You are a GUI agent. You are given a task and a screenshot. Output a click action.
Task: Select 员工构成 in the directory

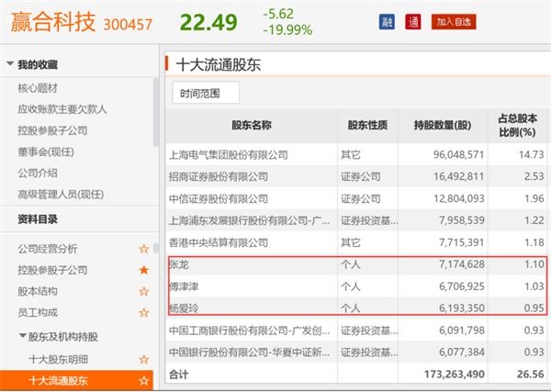tap(38, 312)
